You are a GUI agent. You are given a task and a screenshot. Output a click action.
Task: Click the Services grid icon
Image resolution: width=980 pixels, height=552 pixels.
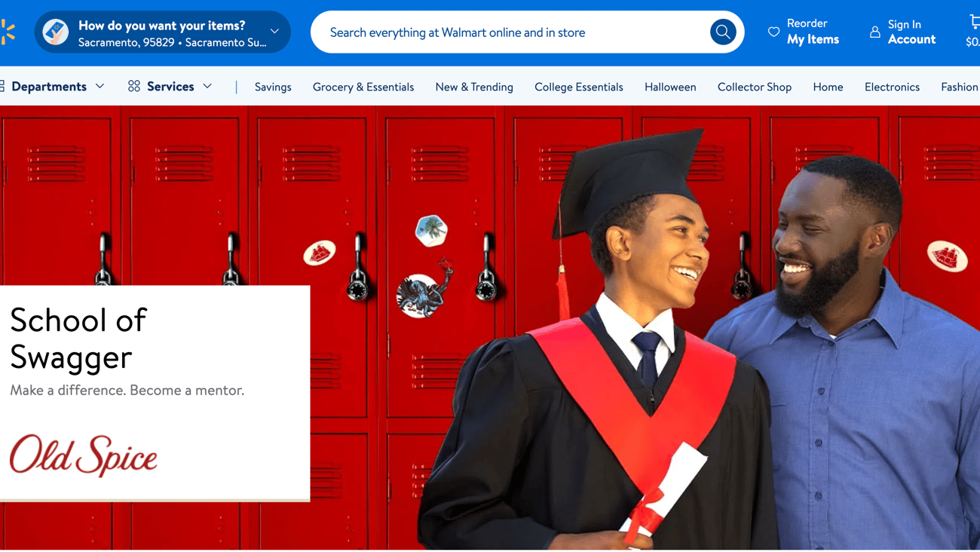pyautogui.click(x=134, y=86)
